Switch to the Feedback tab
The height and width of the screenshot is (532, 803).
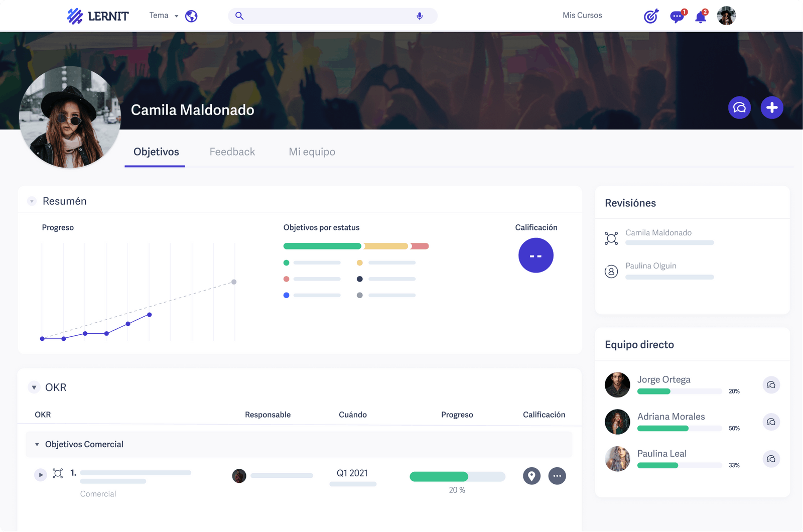click(x=232, y=152)
